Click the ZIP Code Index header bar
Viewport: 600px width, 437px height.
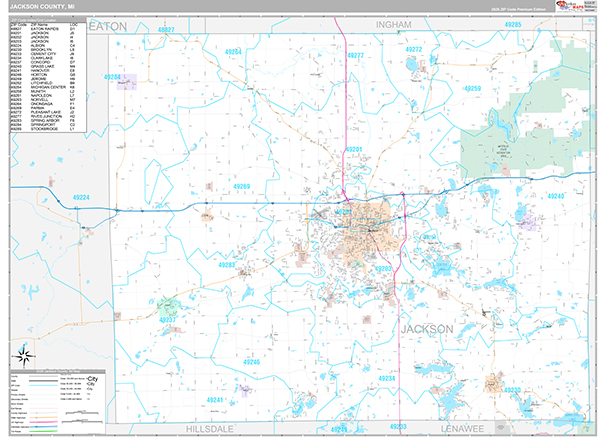48,20
